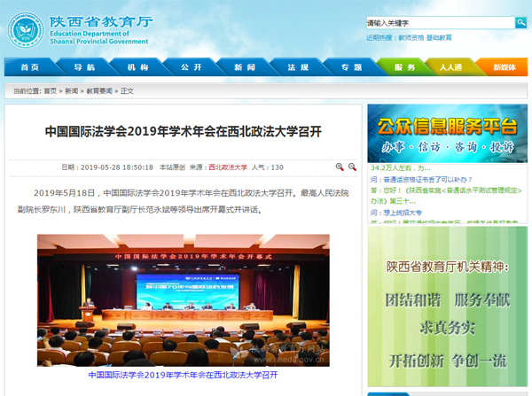Click the 教师资格 hot search link
The width and height of the screenshot is (532, 396).
click(x=411, y=38)
